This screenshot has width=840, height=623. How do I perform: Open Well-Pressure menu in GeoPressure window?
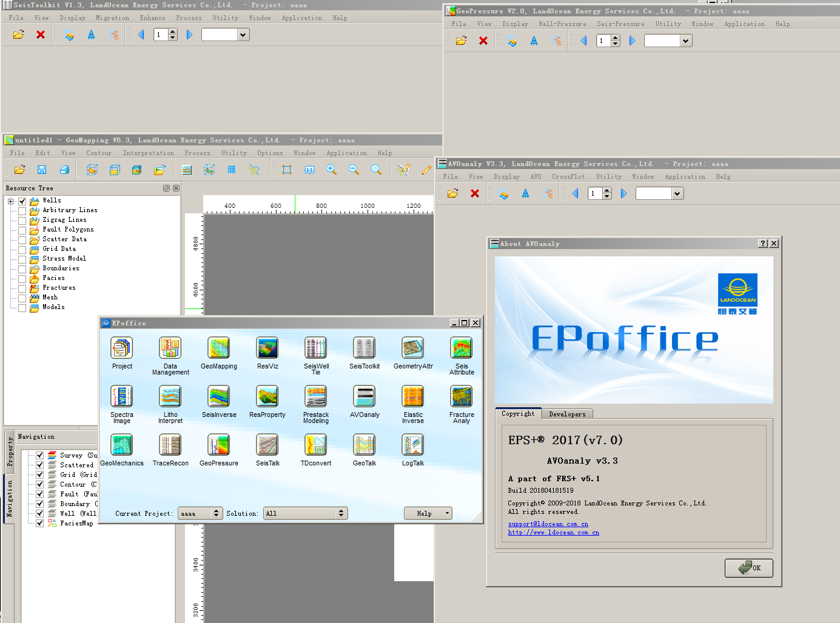562,24
